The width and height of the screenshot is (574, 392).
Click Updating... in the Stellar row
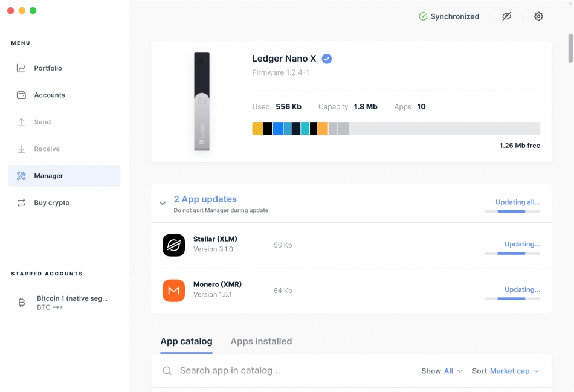523,244
